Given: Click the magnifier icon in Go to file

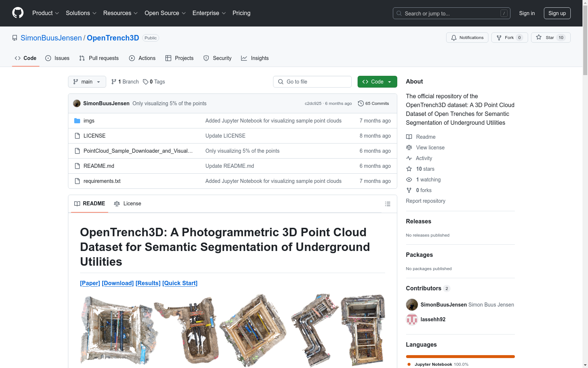Looking at the screenshot, I should pos(281,82).
